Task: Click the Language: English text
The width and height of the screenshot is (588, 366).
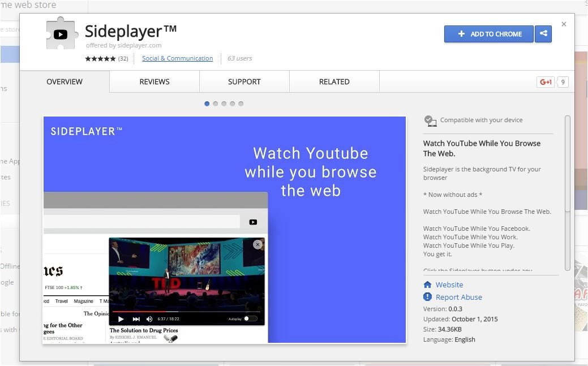Action: pyautogui.click(x=449, y=339)
